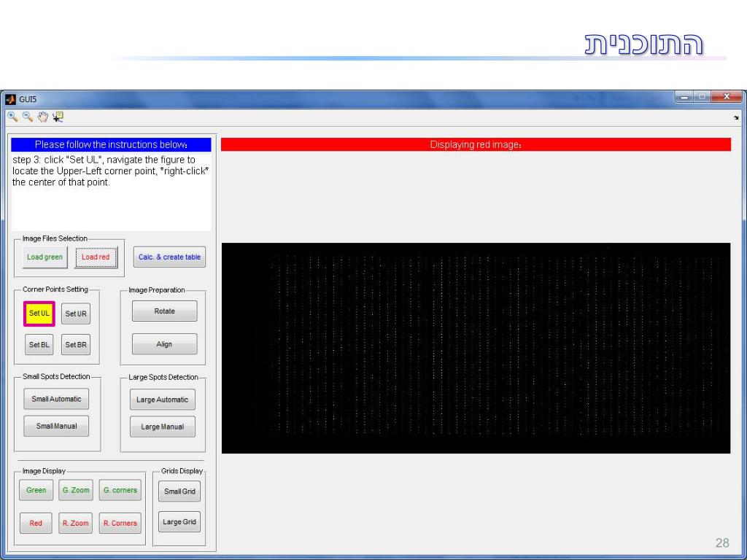Display the Red image
The height and width of the screenshot is (560, 747).
tap(36, 523)
